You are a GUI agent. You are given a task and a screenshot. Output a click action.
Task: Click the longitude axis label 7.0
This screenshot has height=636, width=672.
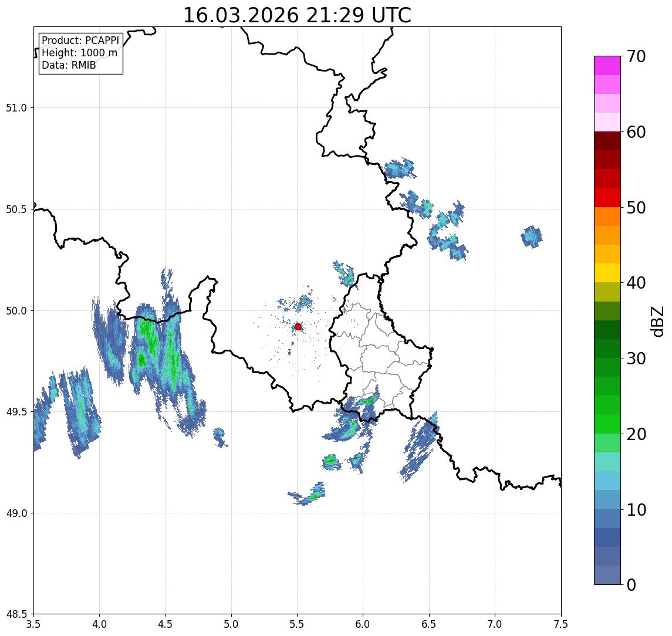pos(495,624)
